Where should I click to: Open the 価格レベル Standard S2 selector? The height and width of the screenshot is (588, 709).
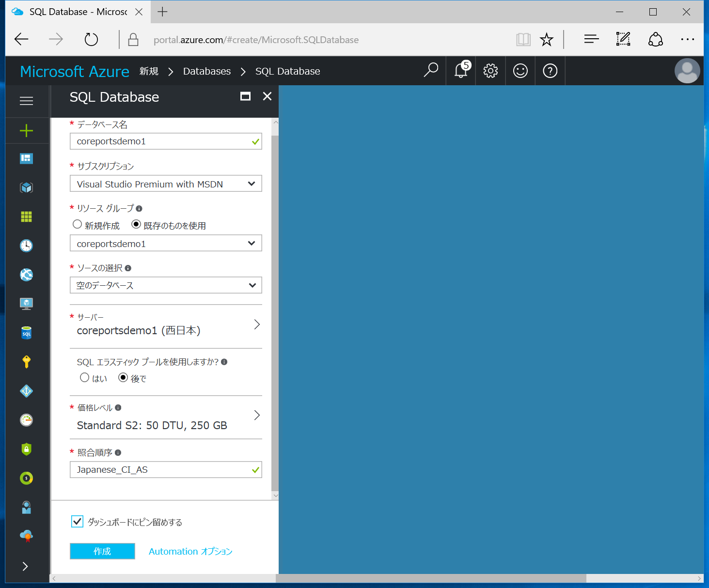pos(166,418)
